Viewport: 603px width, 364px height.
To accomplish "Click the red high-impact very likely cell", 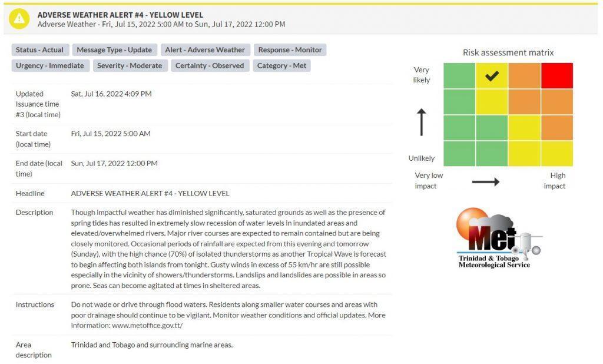I will click(557, 76).
